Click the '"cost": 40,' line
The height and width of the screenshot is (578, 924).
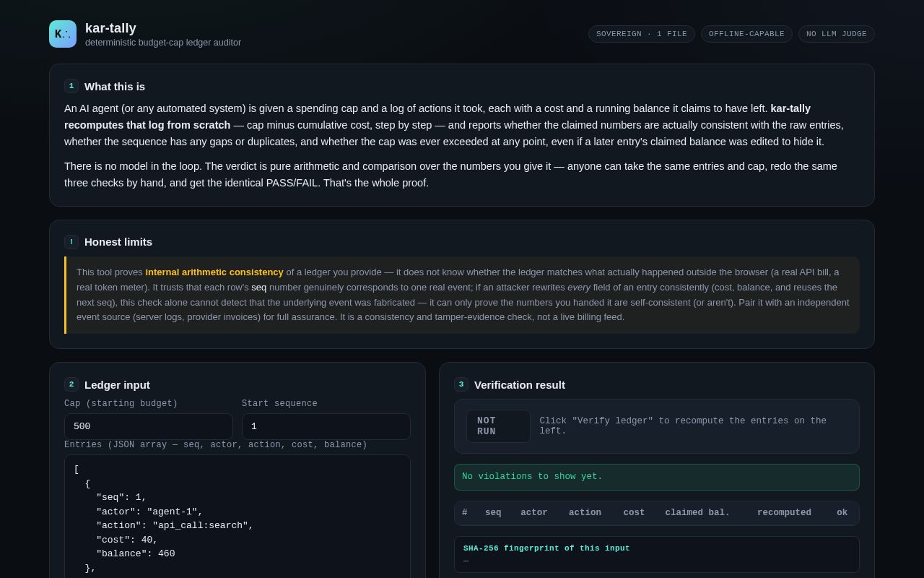(127, 540)
